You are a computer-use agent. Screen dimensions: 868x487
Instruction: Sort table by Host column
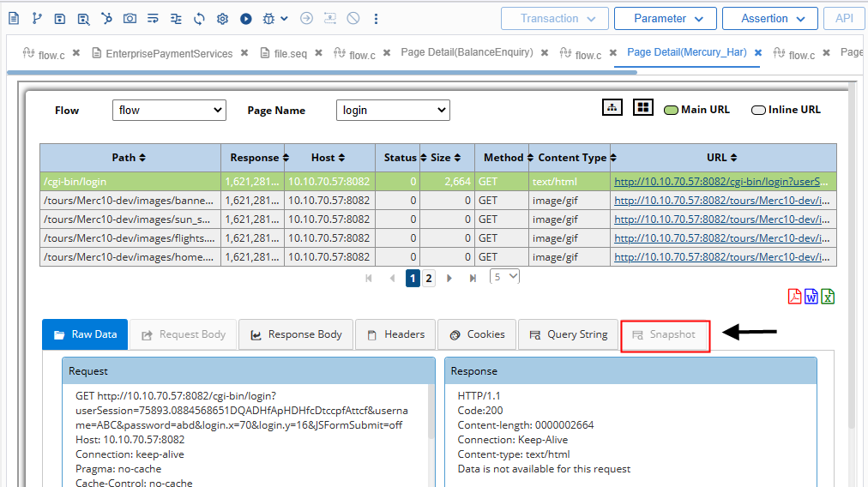(x=341, y=158)
